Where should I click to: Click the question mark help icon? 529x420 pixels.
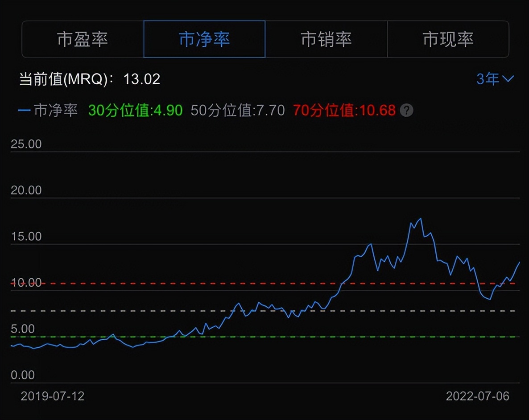click(x=406, y=110)
